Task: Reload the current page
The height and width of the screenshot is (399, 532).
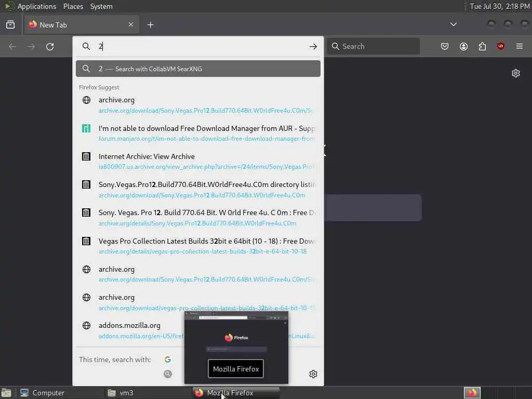Action: (x=50, y=46)
